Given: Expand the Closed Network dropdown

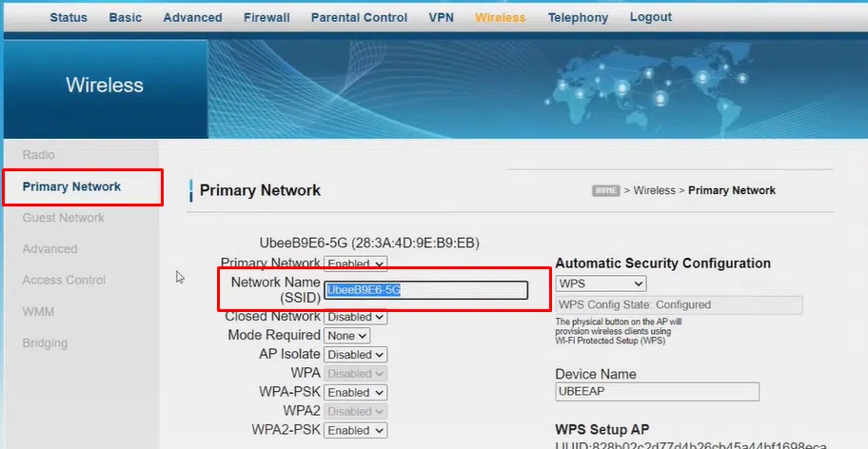Looking at the screenshot, I should [x=355, y=317].
